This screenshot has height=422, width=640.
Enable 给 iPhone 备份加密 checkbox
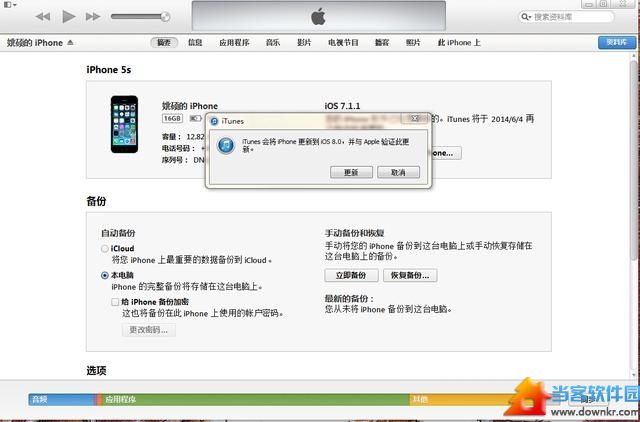[115, 302]
